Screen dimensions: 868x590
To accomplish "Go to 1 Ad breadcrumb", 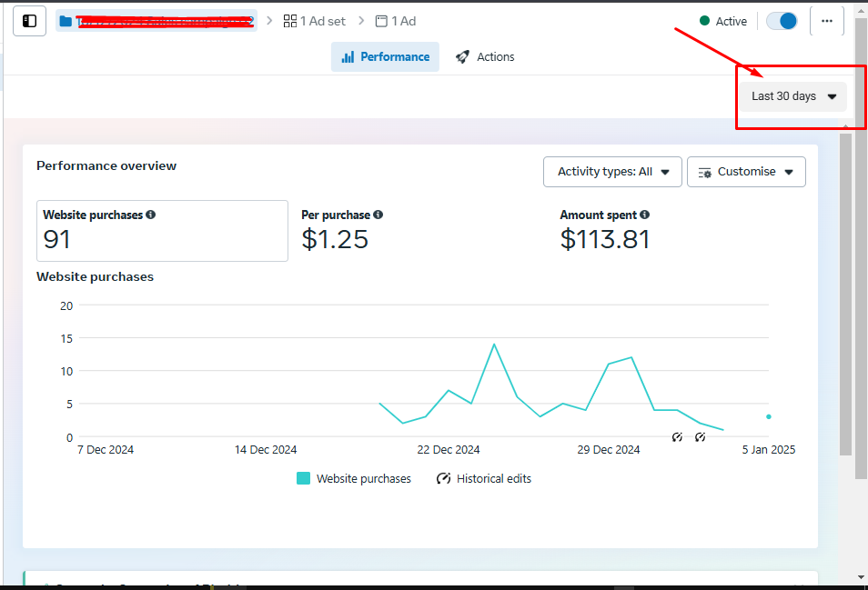I will (x=396, y=21).
